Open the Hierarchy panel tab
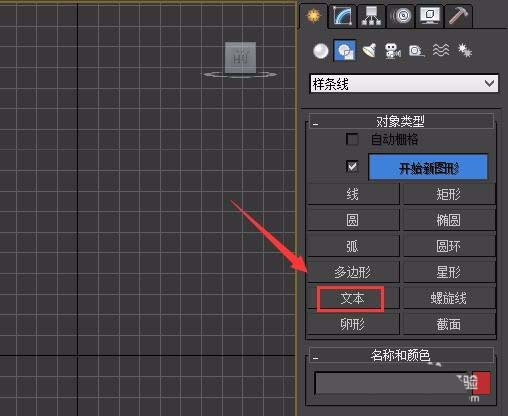Screen dimensions: 508x416 tap(371, 16)
